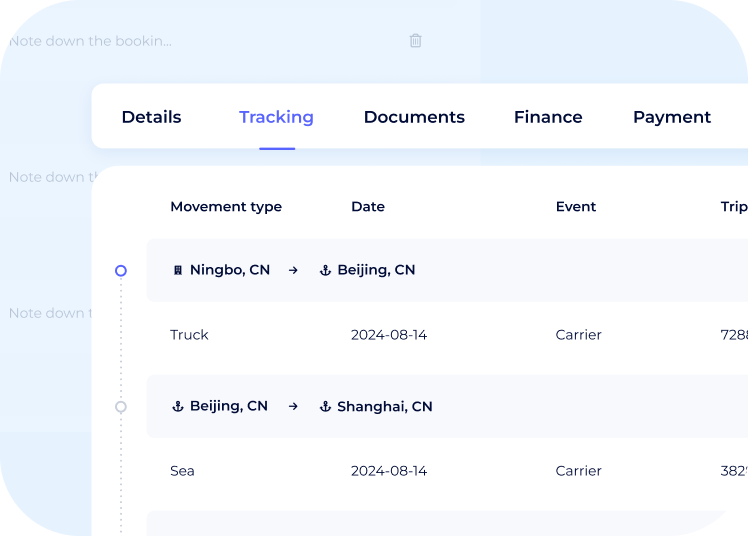Open the Details tab
Screen dimensions: 748x536
[151, 117]
